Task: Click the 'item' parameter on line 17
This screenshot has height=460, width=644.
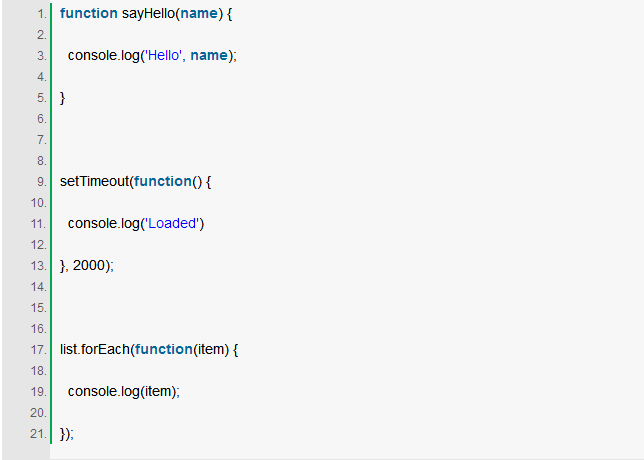Action: [x=211, y=350]
